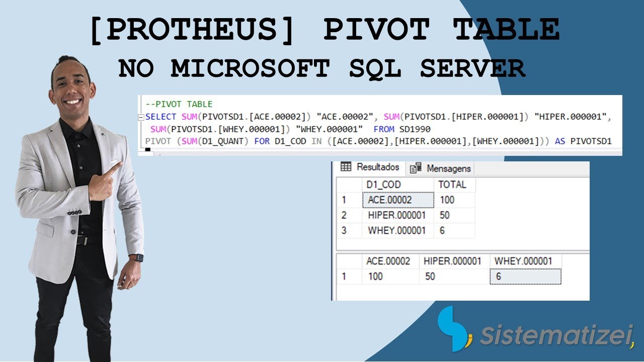The width and height of the screenshot is (644, 362).
Task: Switch to the Mensagens tab
Action: pos(441,168)
